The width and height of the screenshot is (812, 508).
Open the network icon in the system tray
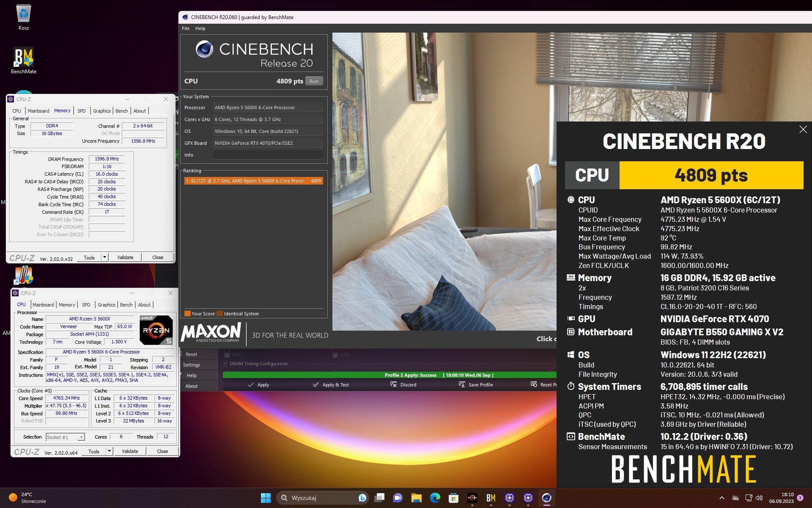tap(749, 498)
